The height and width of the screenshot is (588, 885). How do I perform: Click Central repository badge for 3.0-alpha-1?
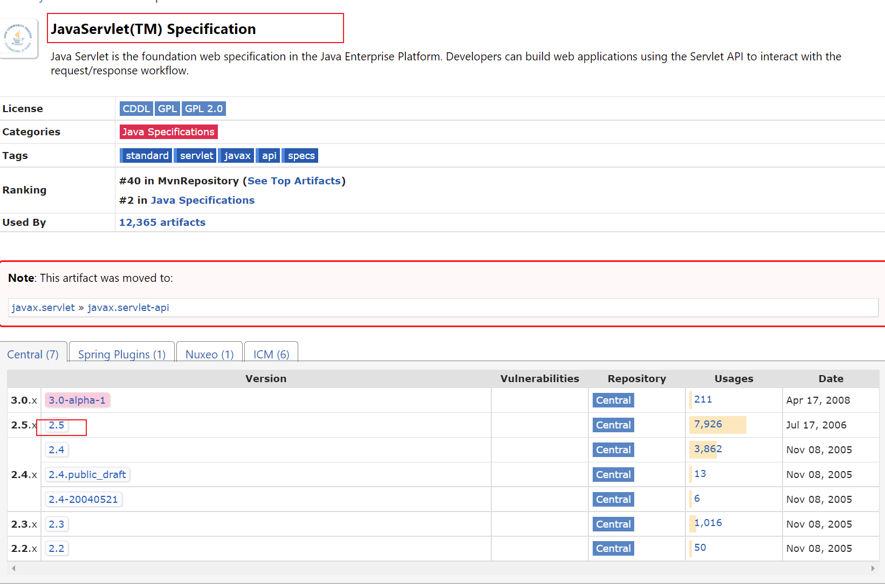pyautogui.click(x=613, y=400)
